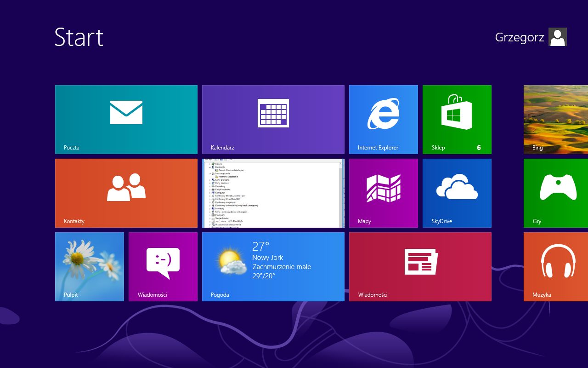
Task: Open the Grzegorz user account menu
Action: (x=531, y=37)
